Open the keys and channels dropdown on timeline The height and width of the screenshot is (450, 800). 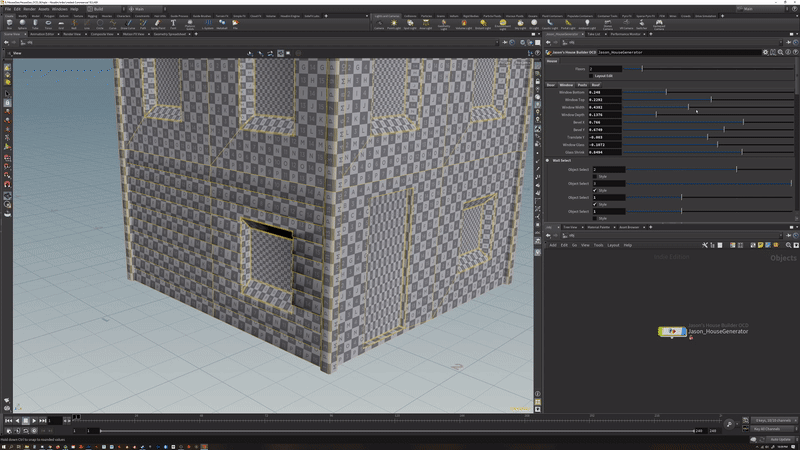point(773,420)
